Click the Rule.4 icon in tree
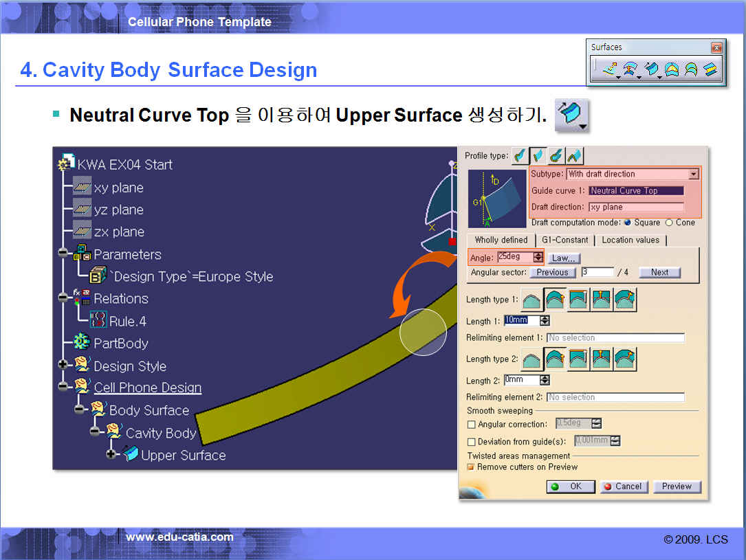This screenshot has width=746, height=560. click(x=98, y=320)
